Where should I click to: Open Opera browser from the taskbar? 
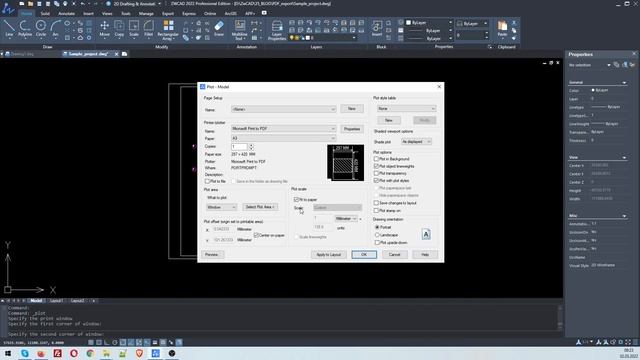coord(74,353)
